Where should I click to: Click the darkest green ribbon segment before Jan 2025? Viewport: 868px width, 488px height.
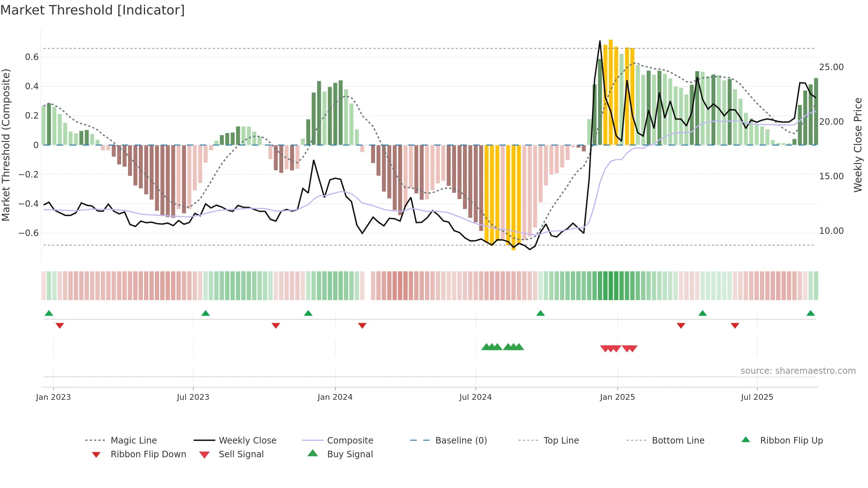pos(611,286)
